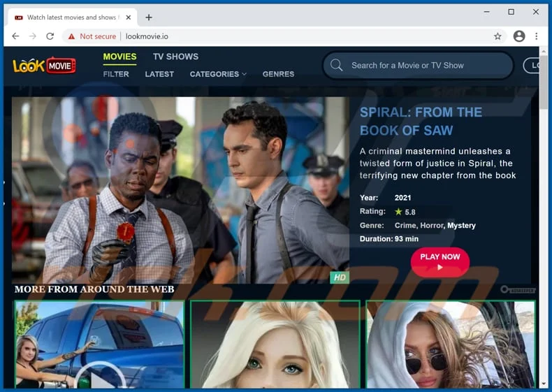552x392 pixels.
Task: Open the Chrome profile avatar menu
Action: tap(519, 36)
